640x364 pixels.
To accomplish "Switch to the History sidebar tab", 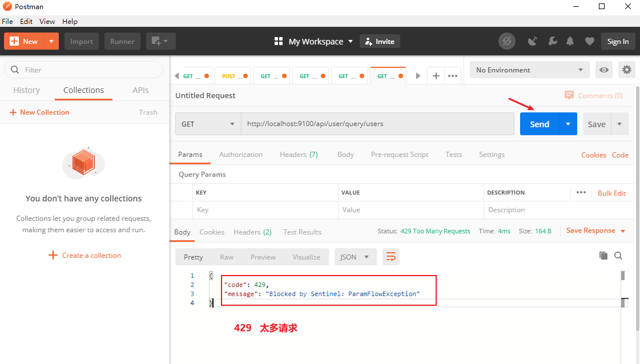I will tap(26, 90).
